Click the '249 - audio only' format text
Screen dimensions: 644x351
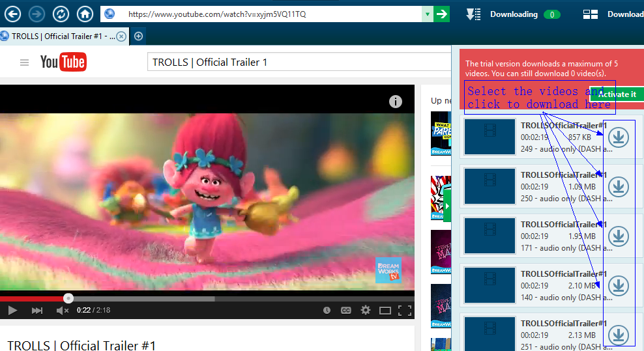566,149
